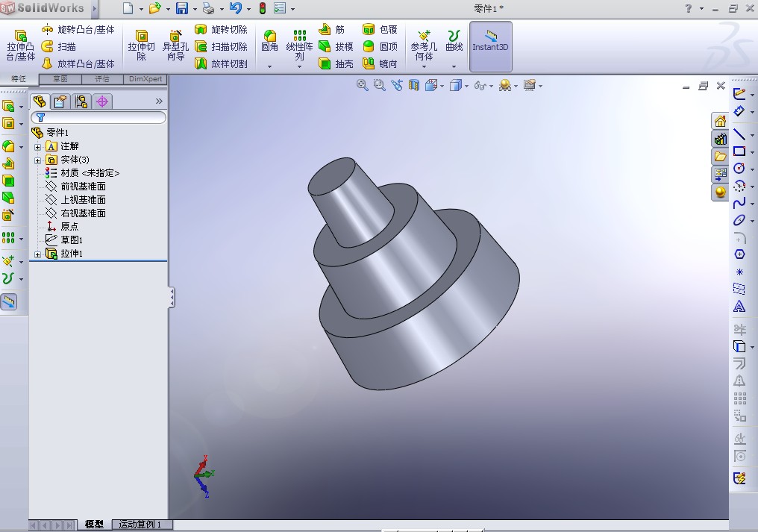This screenshot has height=532, width=758.
Task: Create a new document from title bar
Action: pyautogui.click(x=128, y=8)
